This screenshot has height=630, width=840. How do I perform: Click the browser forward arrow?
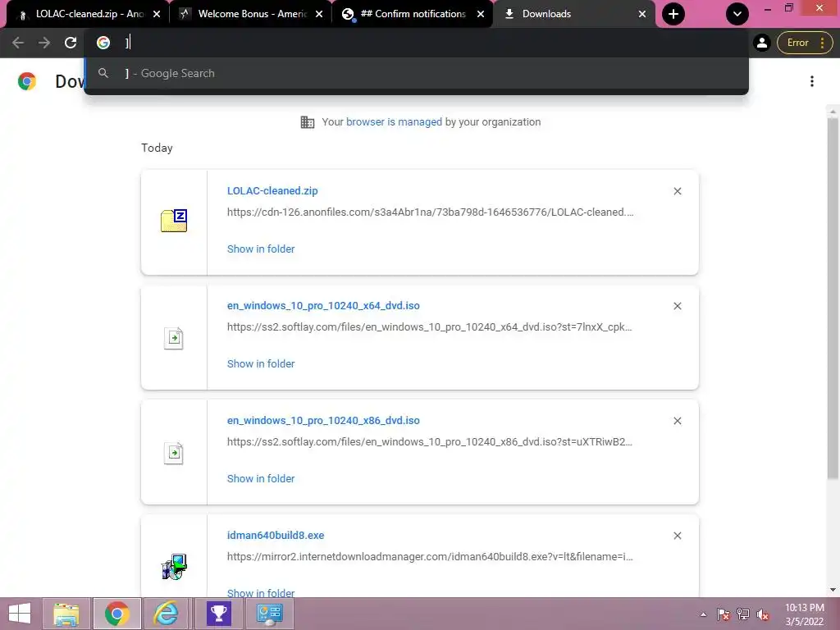point(44,43)
